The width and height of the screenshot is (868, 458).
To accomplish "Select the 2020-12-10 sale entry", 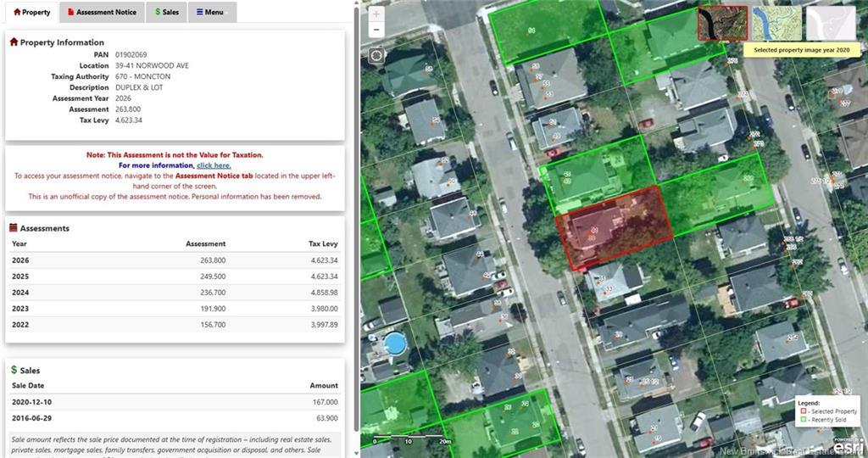I will 175,402.
